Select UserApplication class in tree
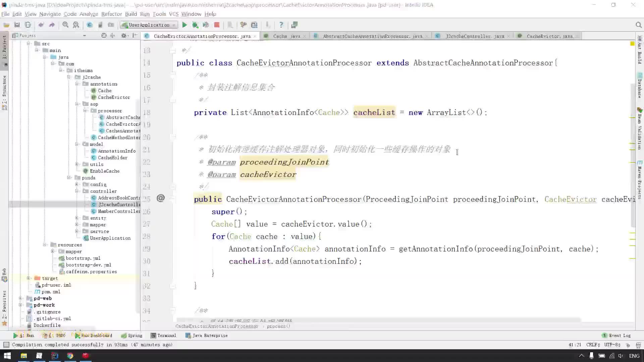 coord(107,238)
